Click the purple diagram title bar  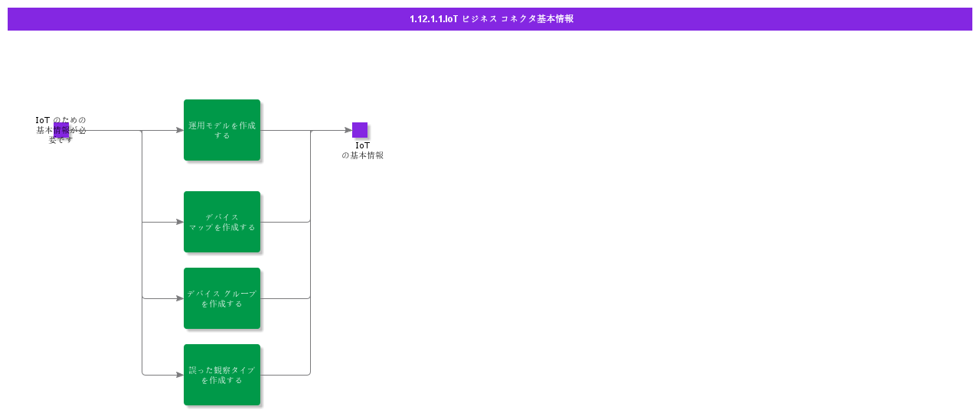[490, 19]
